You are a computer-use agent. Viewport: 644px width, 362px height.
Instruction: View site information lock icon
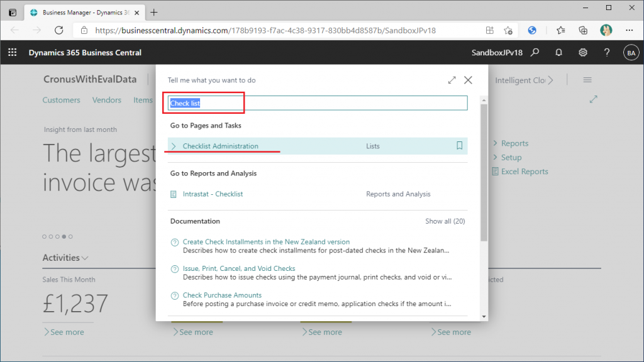(x=84, y=30)
